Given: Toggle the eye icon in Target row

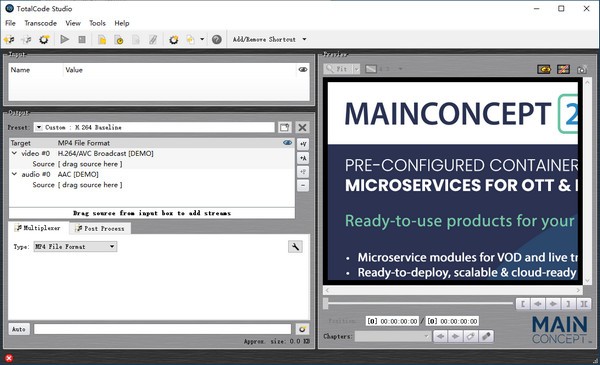Looking at the screenshot, I should tap(287, 143).
